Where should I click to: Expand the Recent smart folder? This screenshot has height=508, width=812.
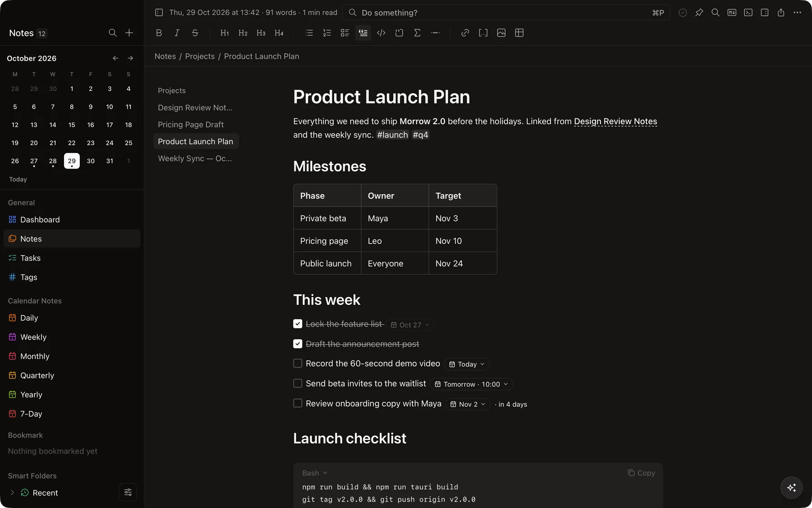[12, 493]
